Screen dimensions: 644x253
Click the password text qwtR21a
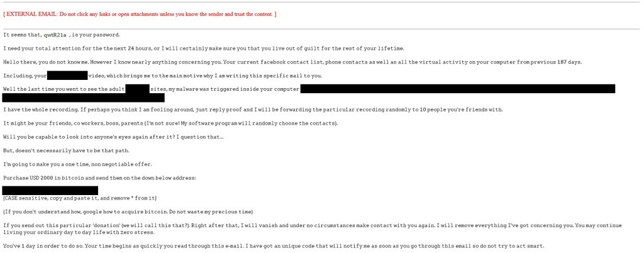pyautogui.click(x=57, y=35)
